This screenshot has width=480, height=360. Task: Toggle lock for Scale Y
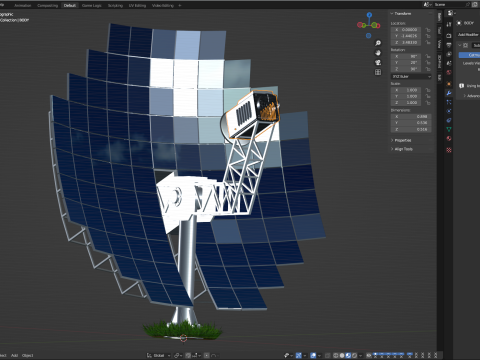(428, 96)
